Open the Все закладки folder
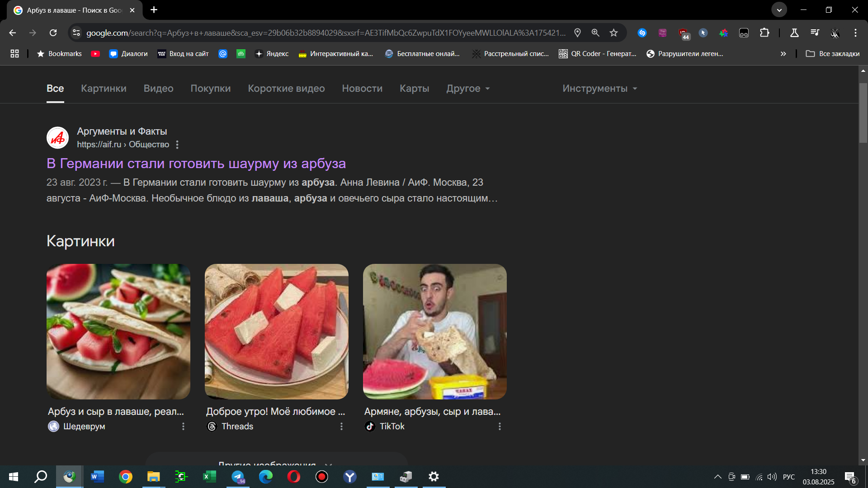 pyautogui.click(x=833, y=54)
